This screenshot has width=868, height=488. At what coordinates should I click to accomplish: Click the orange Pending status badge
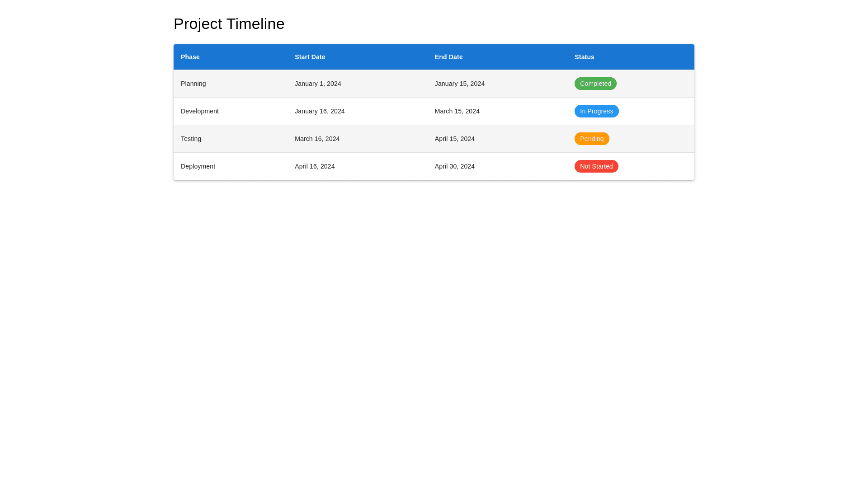coord(591,139)
